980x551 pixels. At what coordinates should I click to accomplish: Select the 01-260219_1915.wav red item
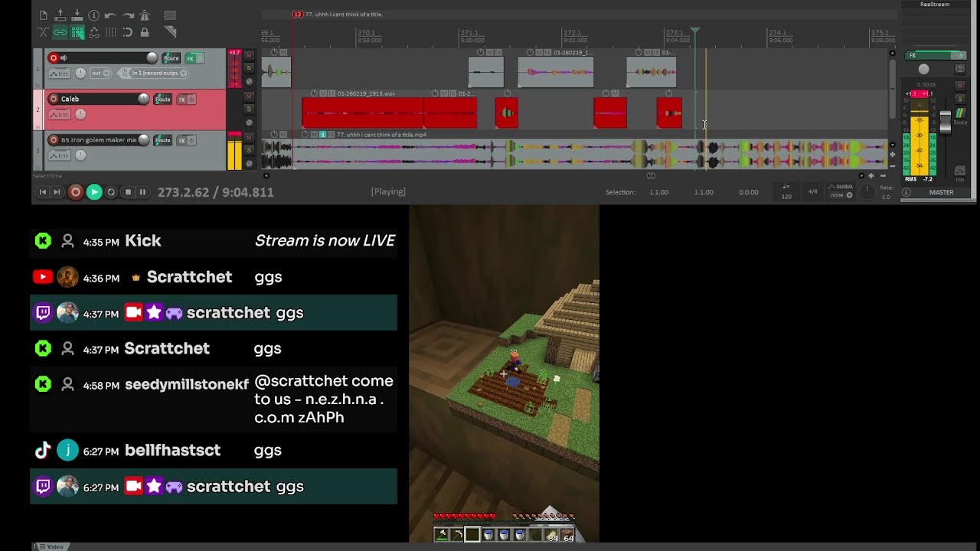(363, 113)
